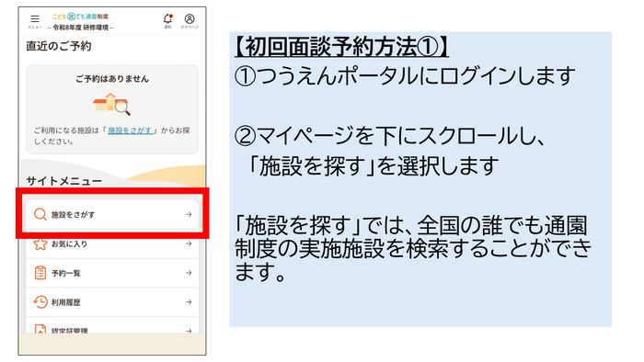Open the hamburger menu icon

[35, 19]
